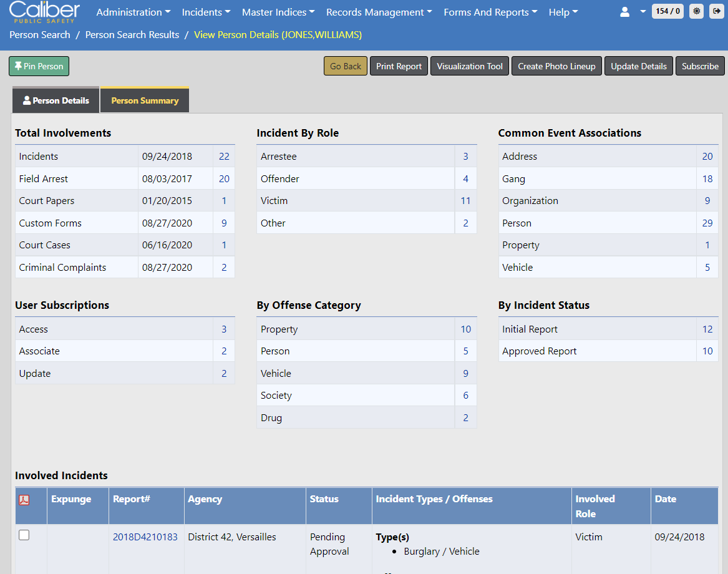Viewport: 728px width, 574px height.
Task: Click the PDF icon in Involved Incidents header
Action: (x=24, y=500)
